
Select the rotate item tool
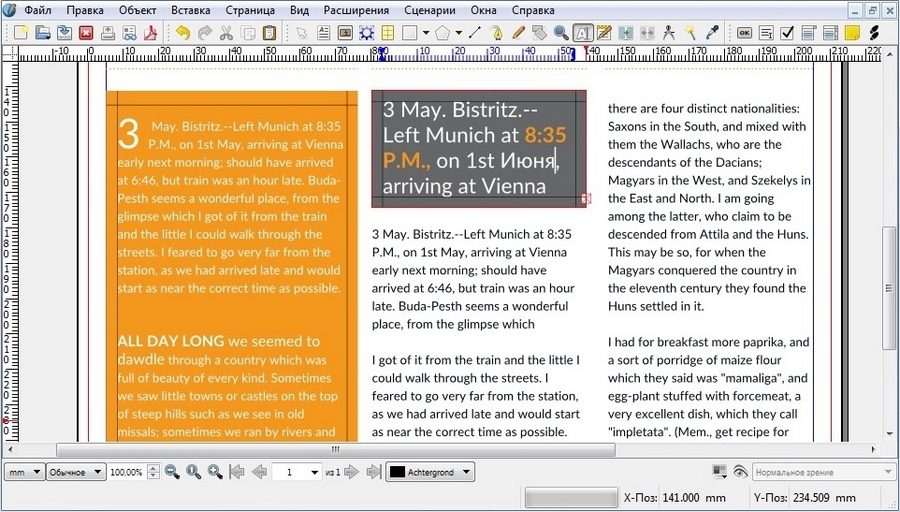coord(540,33)
